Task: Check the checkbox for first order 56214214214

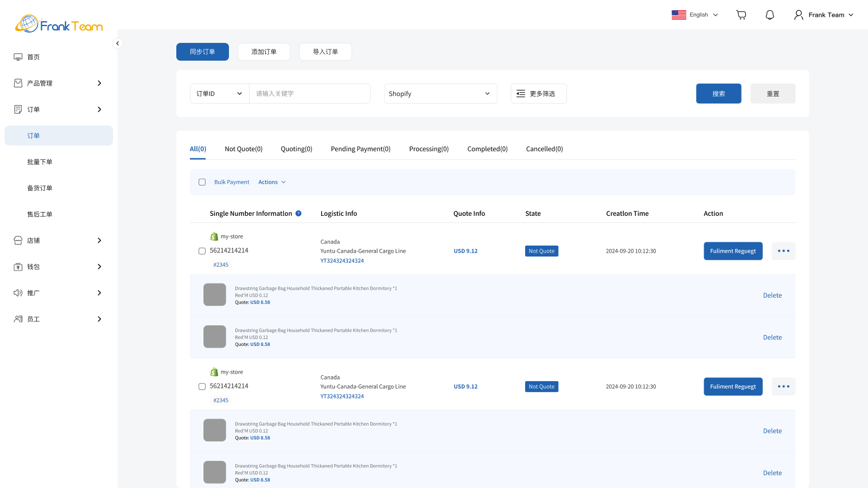Action: coord(202,251)
